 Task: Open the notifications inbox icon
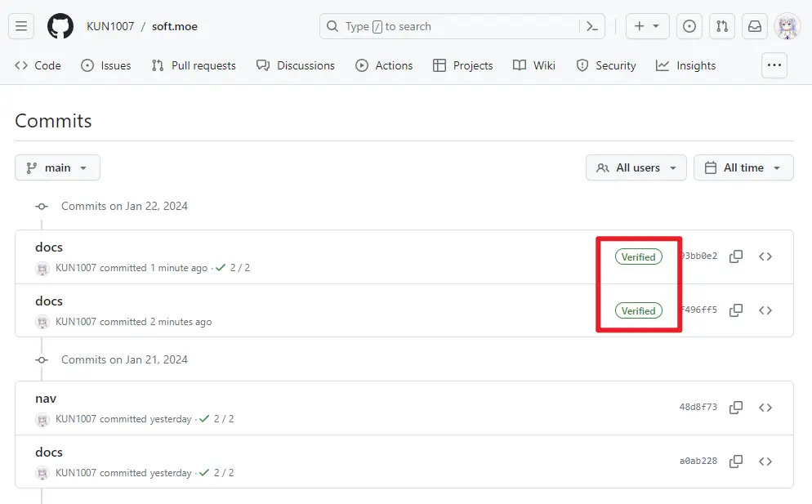[x=755, y=26]
